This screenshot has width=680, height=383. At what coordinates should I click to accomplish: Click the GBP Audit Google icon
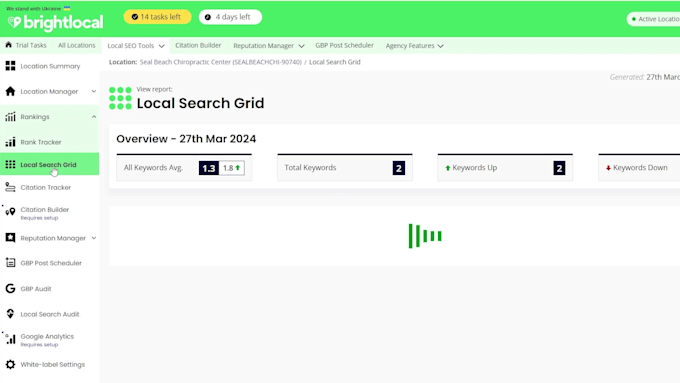[x=10, y=288]
